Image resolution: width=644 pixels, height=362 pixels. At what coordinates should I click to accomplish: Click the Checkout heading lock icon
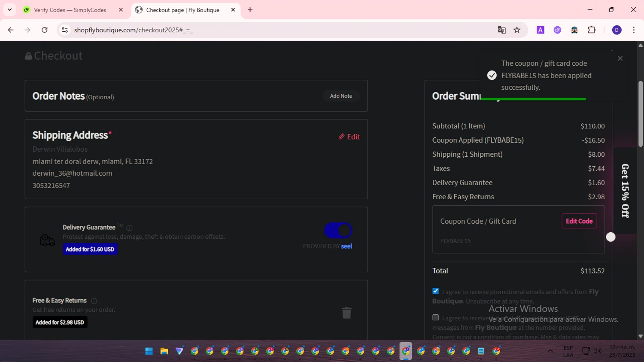pos(28,56)
